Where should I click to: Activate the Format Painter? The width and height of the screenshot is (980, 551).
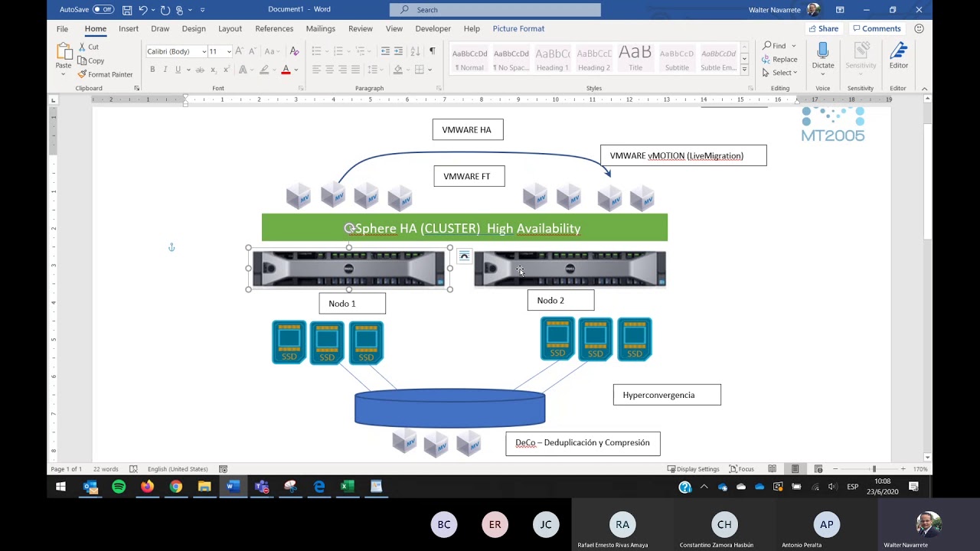[x=105, y=74]
